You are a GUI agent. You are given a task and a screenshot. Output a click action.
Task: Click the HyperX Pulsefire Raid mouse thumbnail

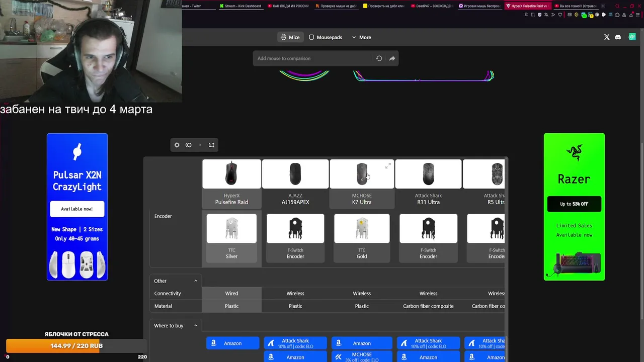click(231, 174)
